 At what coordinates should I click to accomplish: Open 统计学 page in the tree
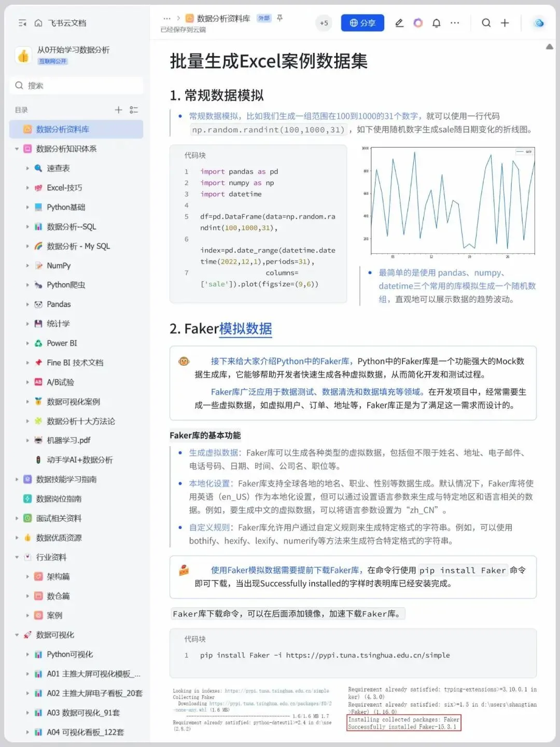tap(58, 324)
